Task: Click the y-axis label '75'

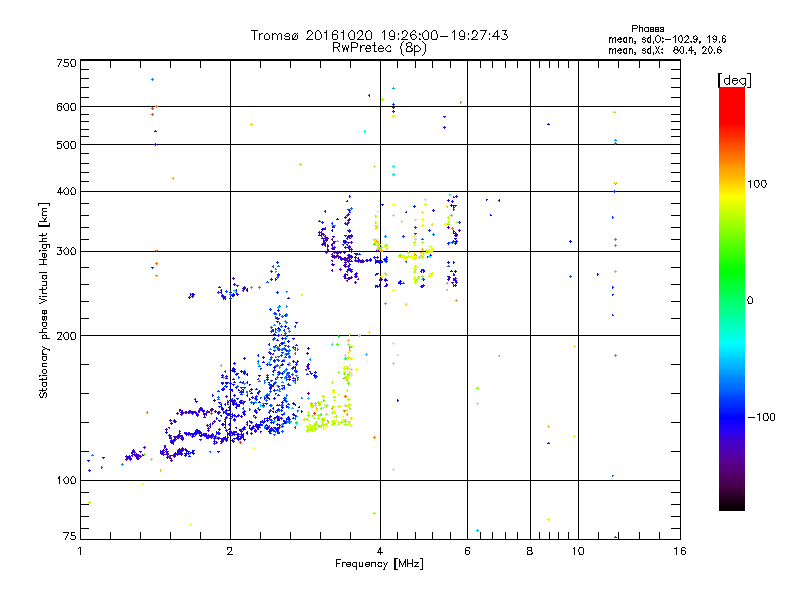Action: 70,536
